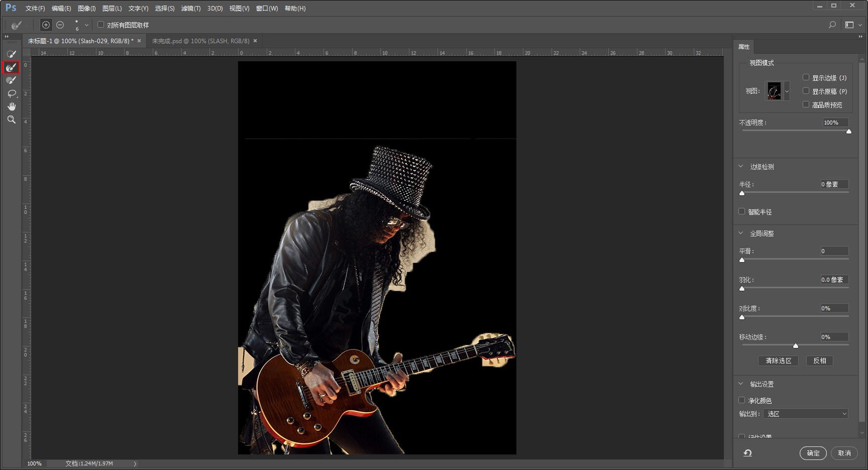Click the 清除选区 button
Screen dimensions: 868x470
point(778,361)
